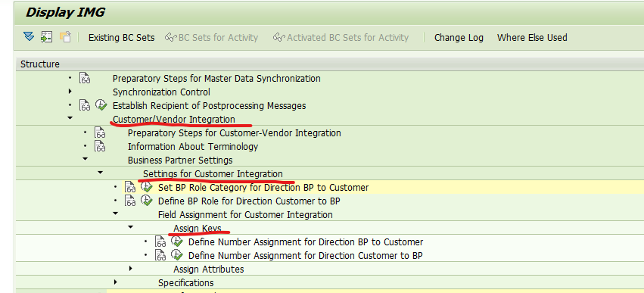
Task: Select Establish Recipient of Postprocessing Messages
Action: point(209,105)
